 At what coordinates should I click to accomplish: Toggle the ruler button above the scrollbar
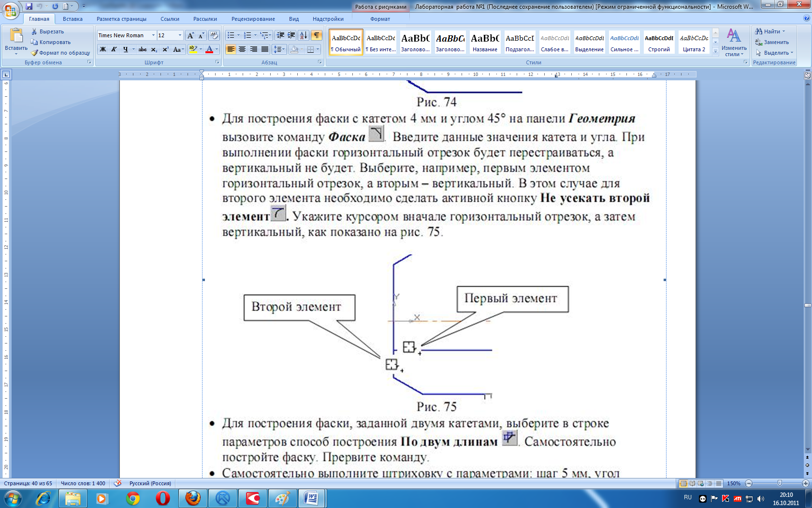807,75
